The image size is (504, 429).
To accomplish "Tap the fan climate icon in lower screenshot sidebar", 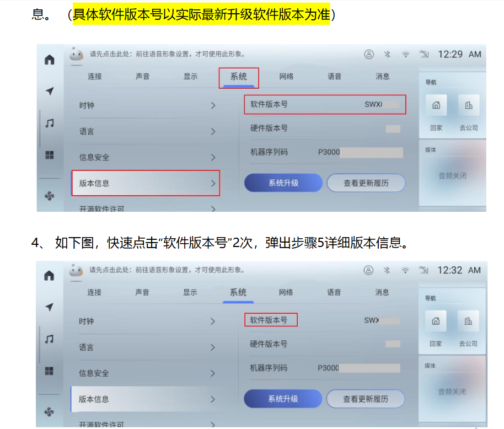I will click(49, 412).
